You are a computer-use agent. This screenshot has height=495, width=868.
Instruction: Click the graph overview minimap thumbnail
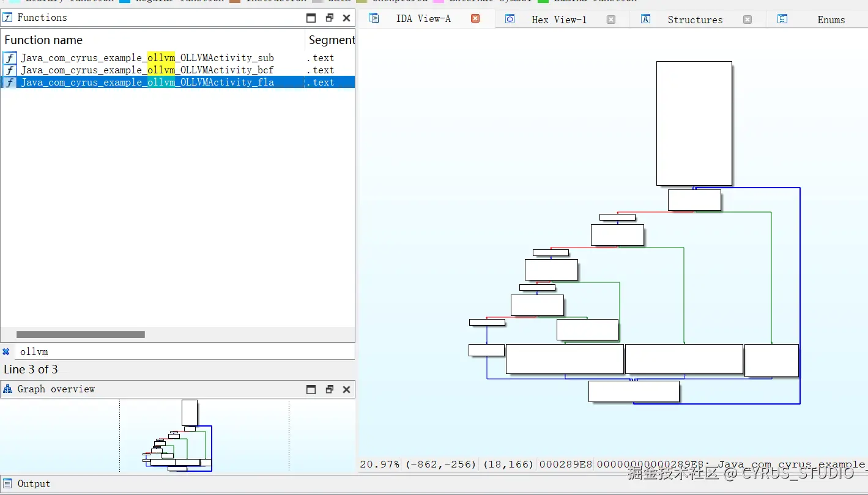(x=177, y=436)
